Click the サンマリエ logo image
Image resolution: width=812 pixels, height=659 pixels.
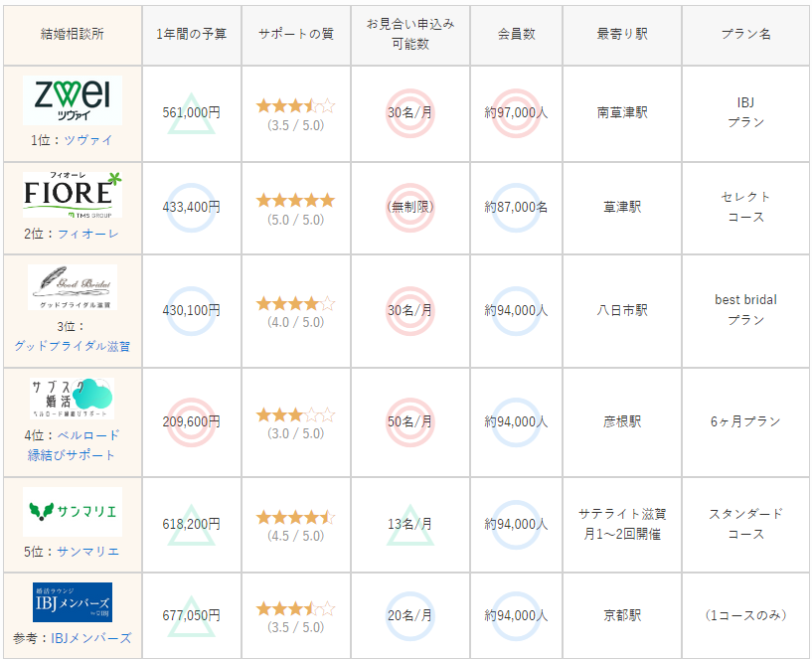click(72, 512)
